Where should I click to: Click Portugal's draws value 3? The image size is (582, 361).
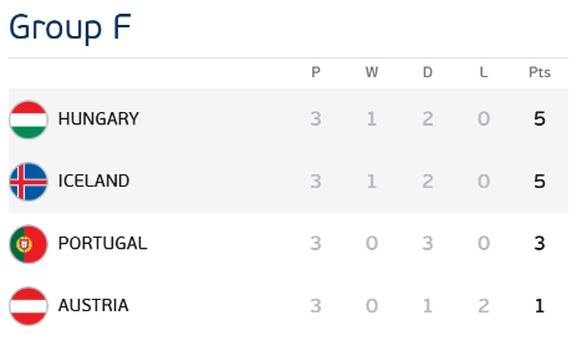(x=428, y=243)
